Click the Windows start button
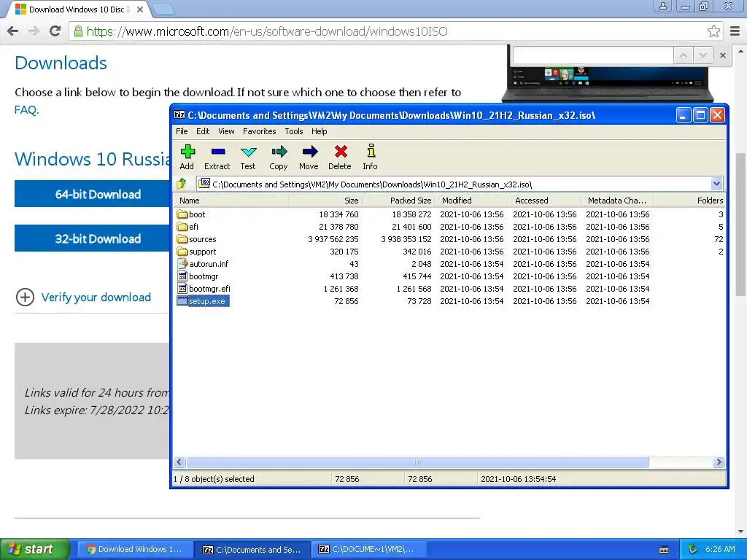 (35, 549)
